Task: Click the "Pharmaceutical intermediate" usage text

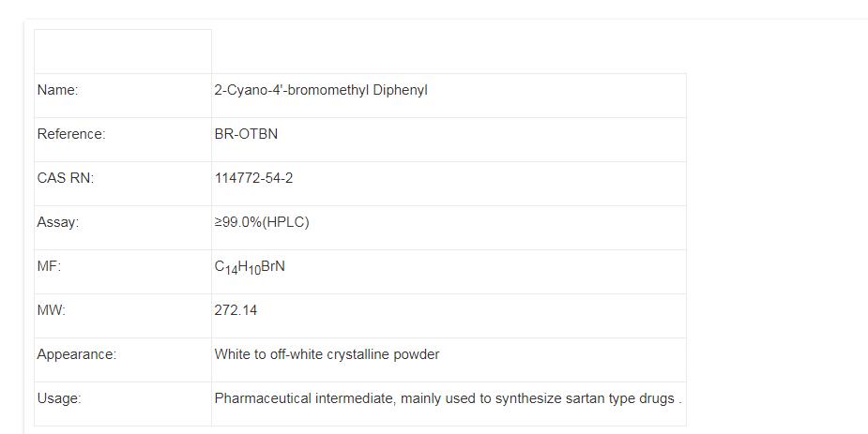Action: point(304,399)
